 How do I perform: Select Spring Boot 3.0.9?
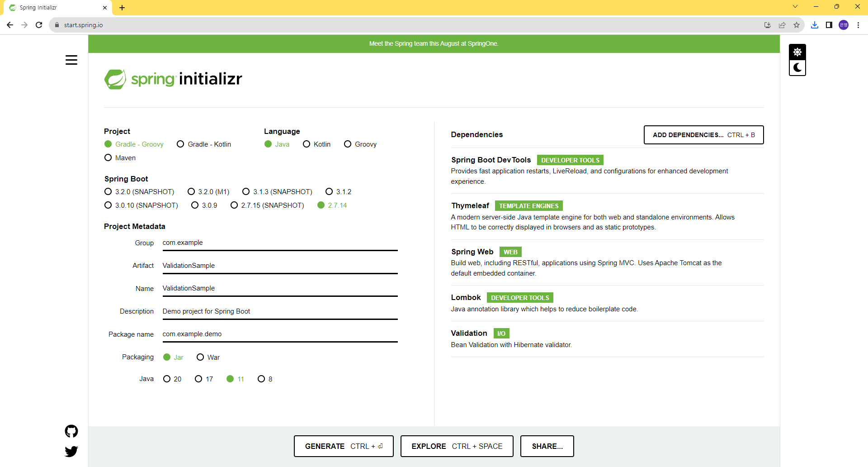click(204, 205)
